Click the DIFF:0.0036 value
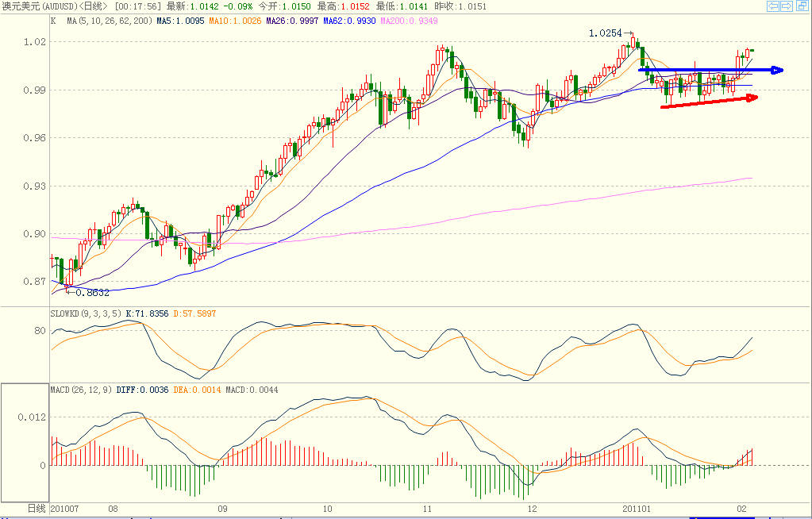The width and height of the screenshot is (812, 519). pos(142,390)
